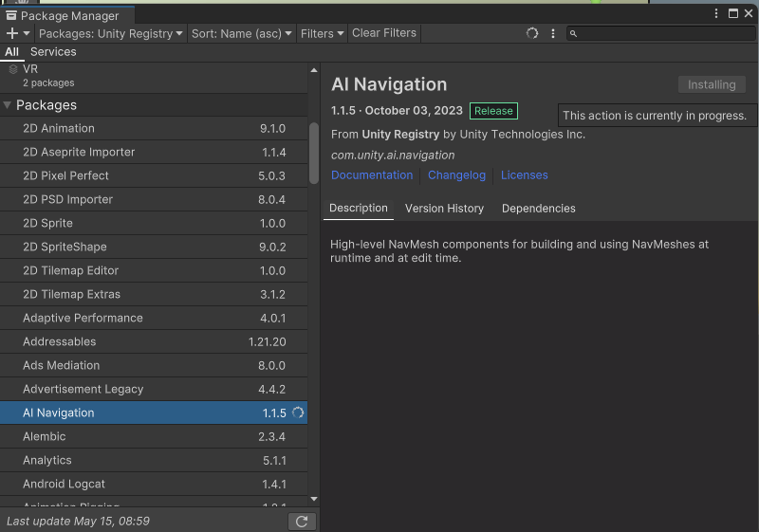Click the VR feature set icon
The image size is (759, 532).
click(13, 69)
